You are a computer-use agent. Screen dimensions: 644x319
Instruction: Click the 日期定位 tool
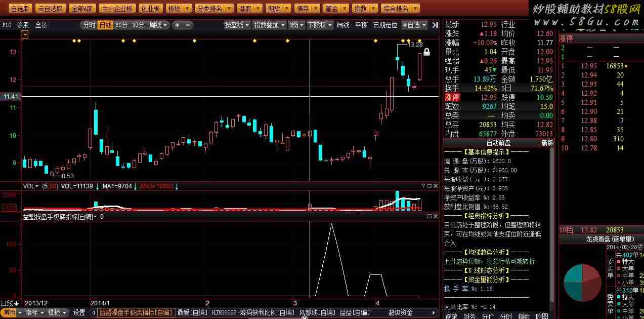coord(385,25)
